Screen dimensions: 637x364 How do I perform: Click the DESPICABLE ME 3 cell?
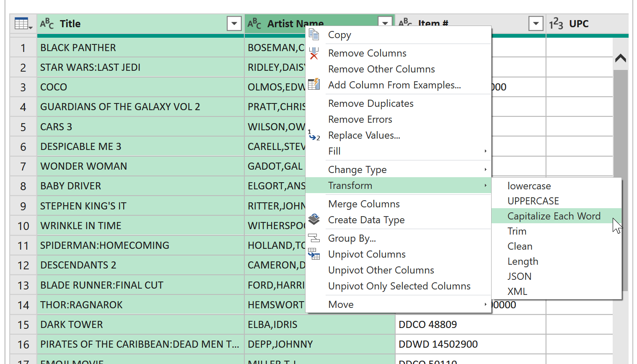click(x=140, y=147)
